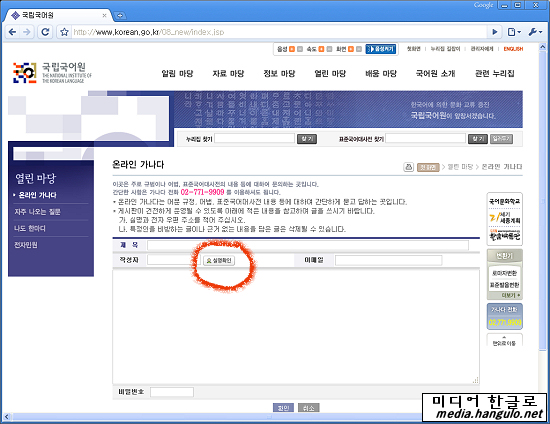Switch to the ENGLISH site
The height and width of the screenshot is (424, 550).
[513, 49]
